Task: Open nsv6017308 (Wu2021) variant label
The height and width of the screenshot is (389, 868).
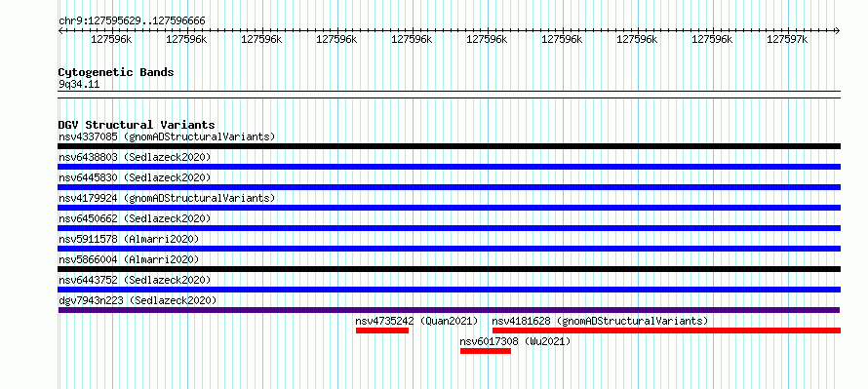Action: (x=515, y=341)
